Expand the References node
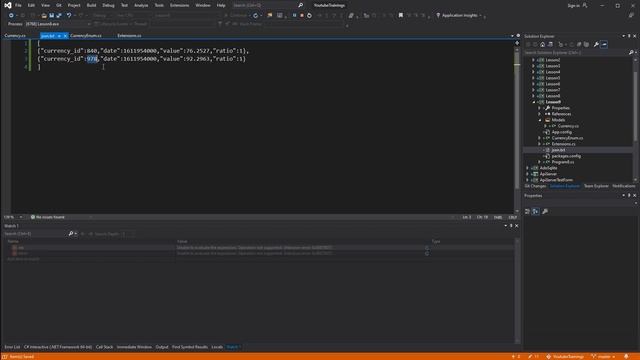 [x=540, y=114]
